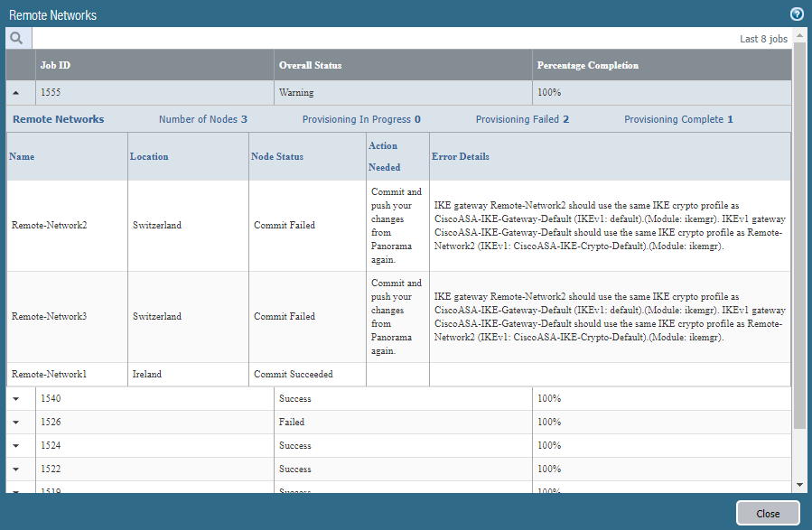812x530 pixels.
Task: Click the help question mark icon
Action: 797,14
